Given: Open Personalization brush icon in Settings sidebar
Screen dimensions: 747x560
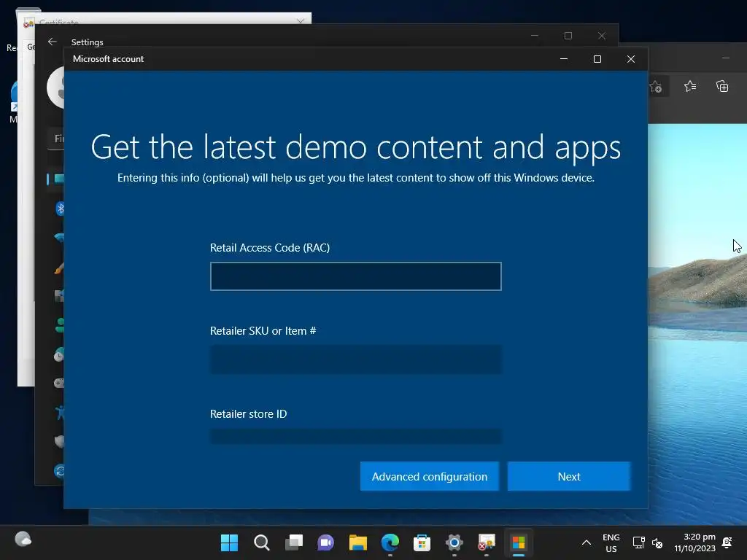Looking at the screenshot, I should pyautogui.click(x=59, y=268).
